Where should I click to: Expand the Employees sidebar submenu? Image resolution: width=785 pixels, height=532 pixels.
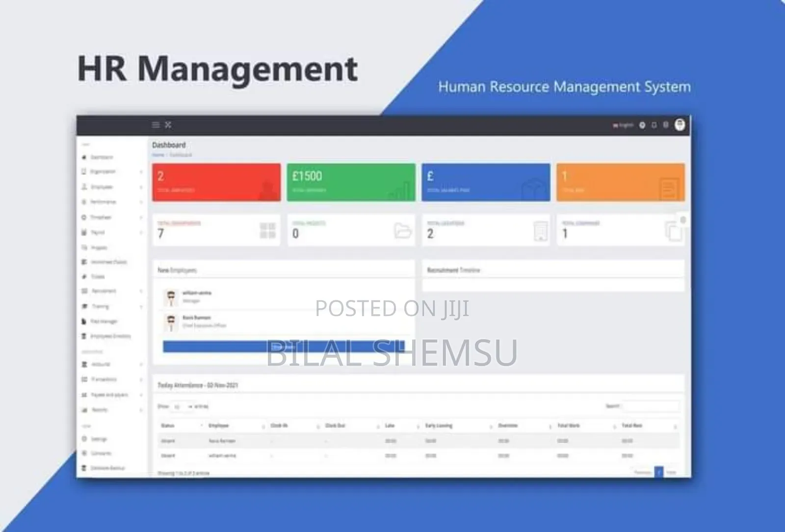click(x=141, y=187)
